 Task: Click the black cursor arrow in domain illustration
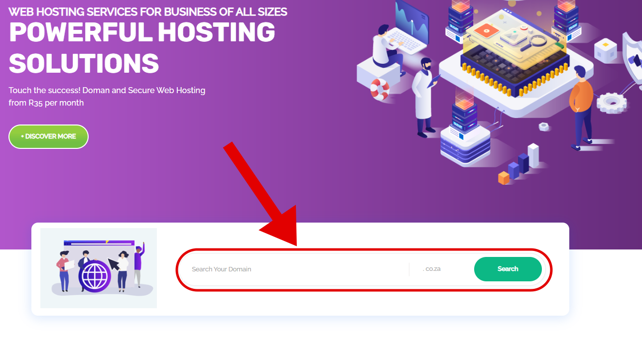click(115, 263)
